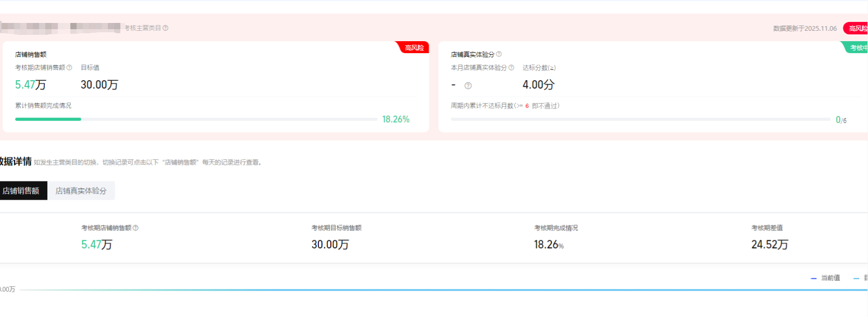Click the red 高风险 tag on sales card

pos(414,47)
